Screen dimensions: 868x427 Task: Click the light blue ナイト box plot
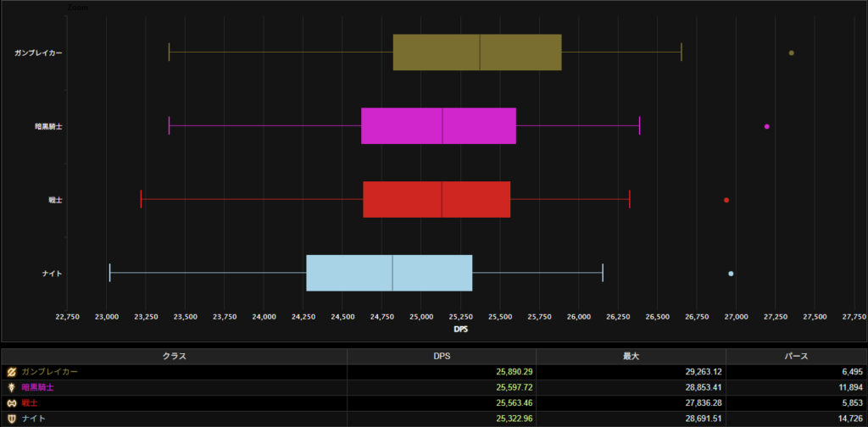tap(389, 274)
